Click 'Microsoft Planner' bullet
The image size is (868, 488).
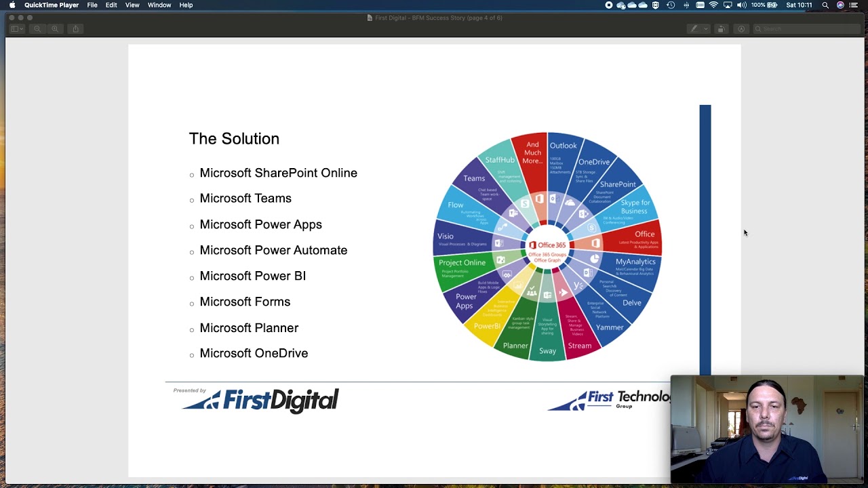click(x=249, y=327)
